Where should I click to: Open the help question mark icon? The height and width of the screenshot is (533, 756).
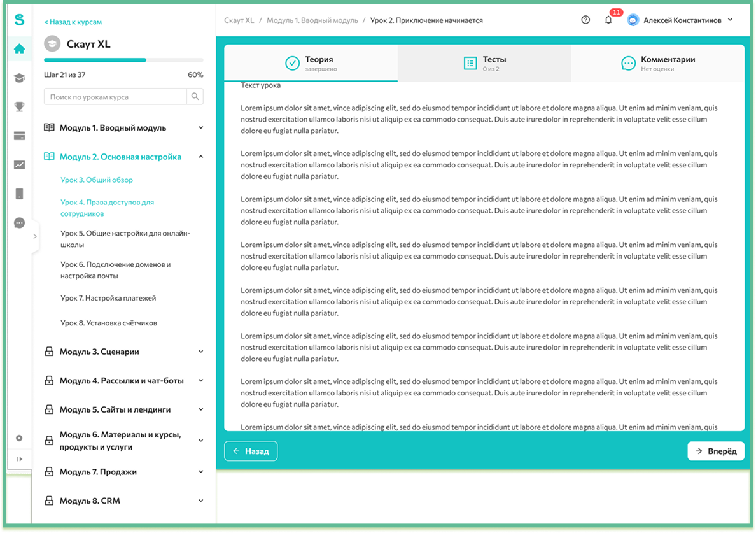pos(585,20)
